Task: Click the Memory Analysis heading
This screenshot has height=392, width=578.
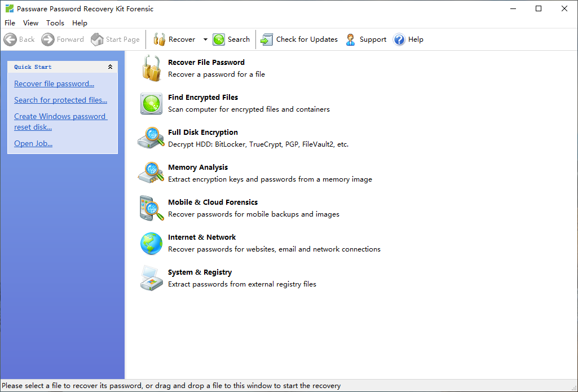Action: point(198,168)
